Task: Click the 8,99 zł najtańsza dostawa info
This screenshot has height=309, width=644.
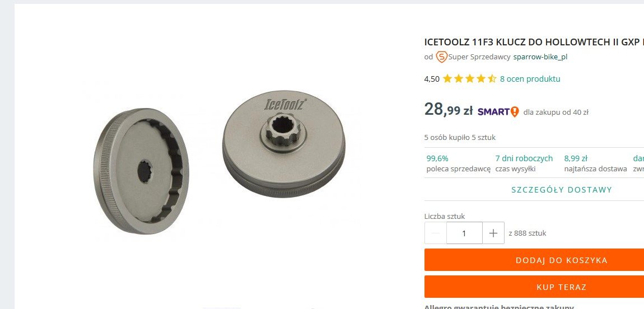Action: (595, 163)
